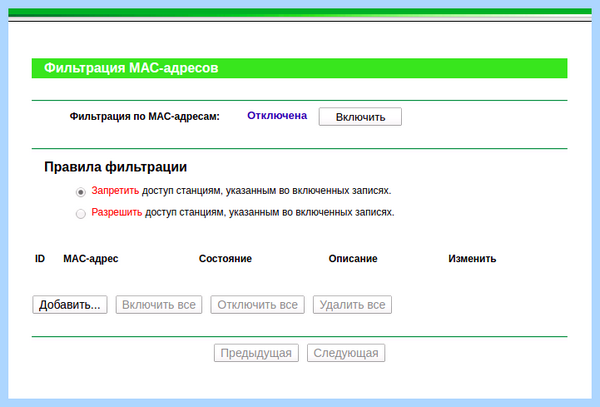Click the Фильтрация MAC-адресов page title
The width and height of the screenshot is (600, 407).
[131, 68]
